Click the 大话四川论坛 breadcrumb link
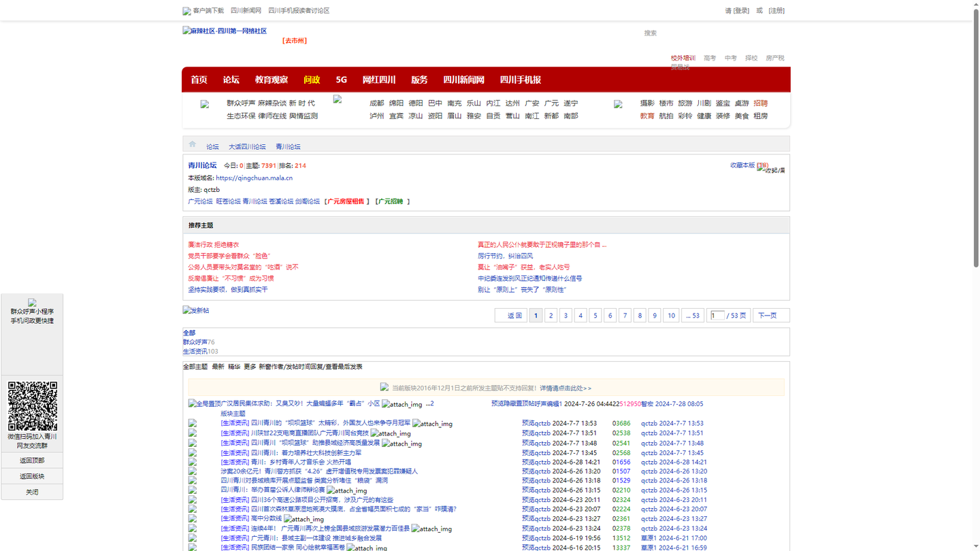 tap(247, 147)
